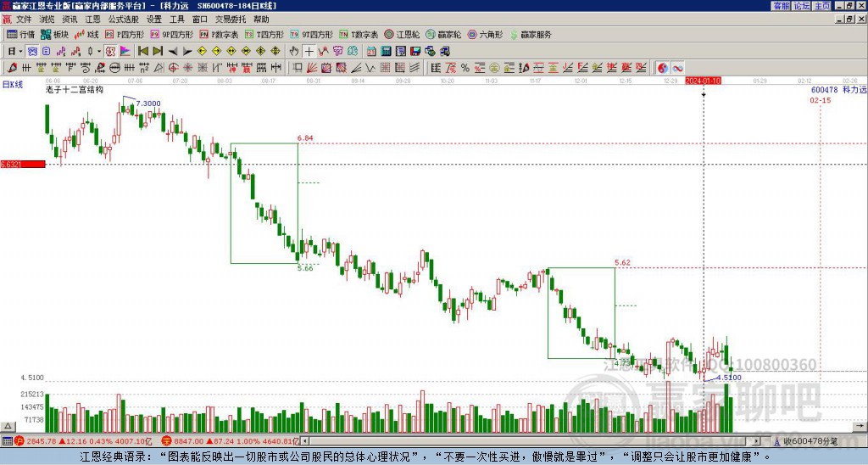Open the calculator icon
This screenshot has width=868, height=465.
click(386, 52)
